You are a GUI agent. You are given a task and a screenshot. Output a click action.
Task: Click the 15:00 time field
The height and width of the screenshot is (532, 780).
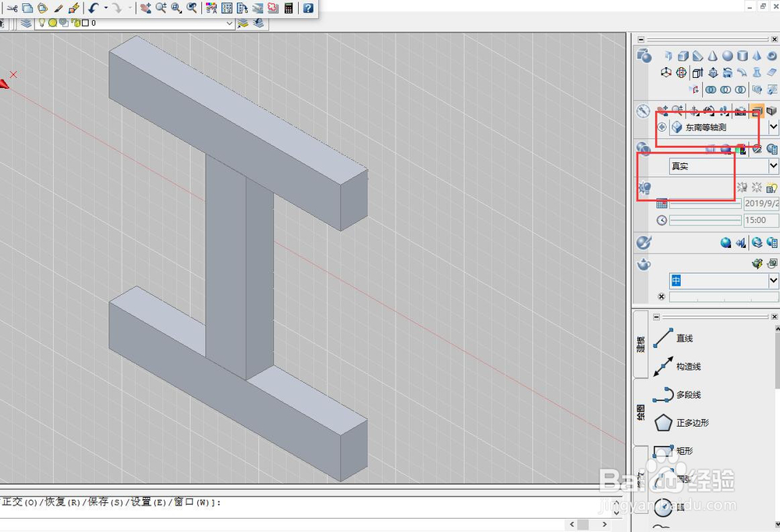(x=761, y=220)
